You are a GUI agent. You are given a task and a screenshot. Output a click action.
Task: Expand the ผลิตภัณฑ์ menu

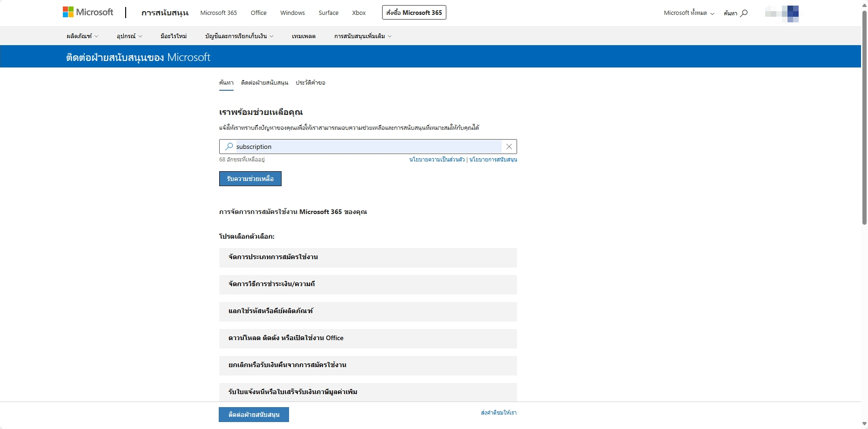pyautogui.click(x=82, y=36)
